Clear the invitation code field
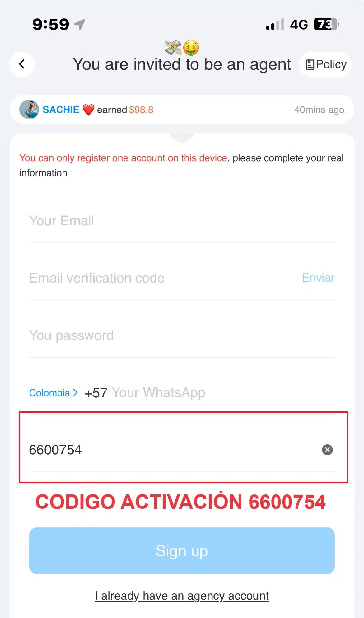 click(327, 450)
